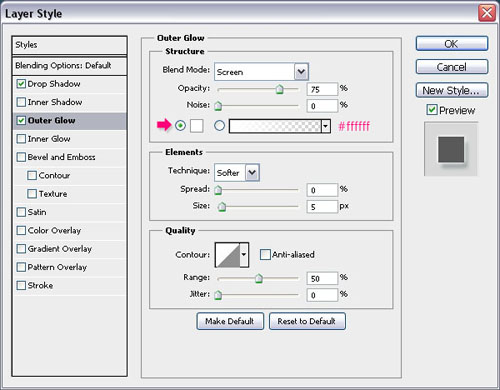This screenshot has width=500, height=390.
Task: Select the Stroke style row
Action: click(x=69, y=286)
